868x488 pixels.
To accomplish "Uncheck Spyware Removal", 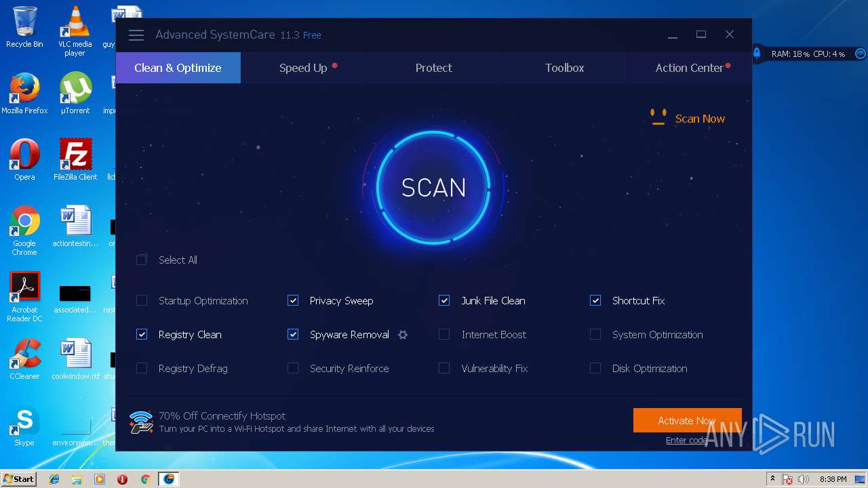I will [293, 335].
